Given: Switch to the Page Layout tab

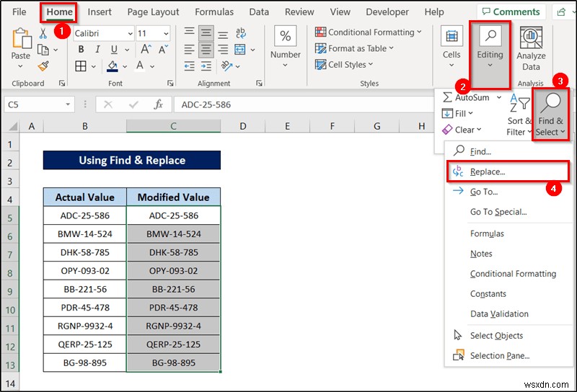Looking at the screenshot, I should pyautogui.click(x=153, y=12).
